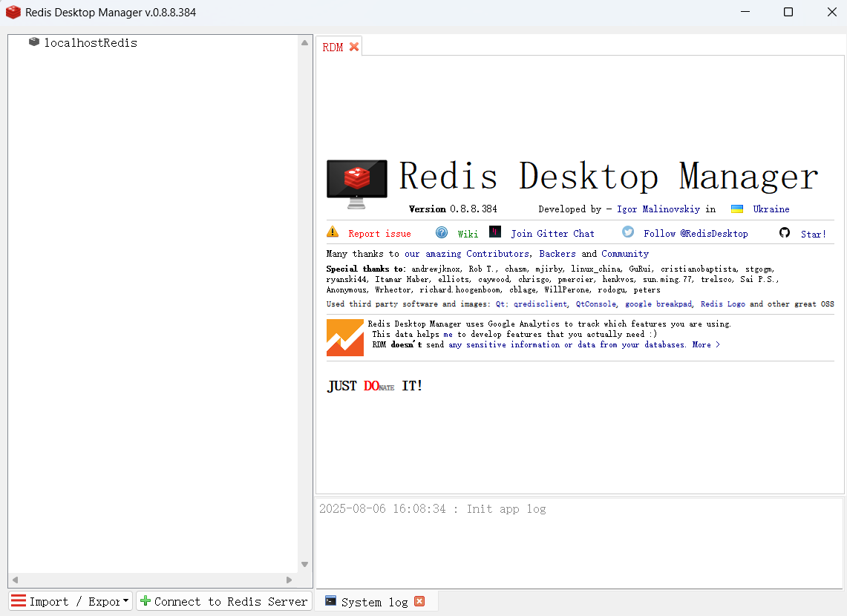Click the Init app log entry
Image resolution: width=847 pixels, height=616 pixels.
click(x=433, y=508)
